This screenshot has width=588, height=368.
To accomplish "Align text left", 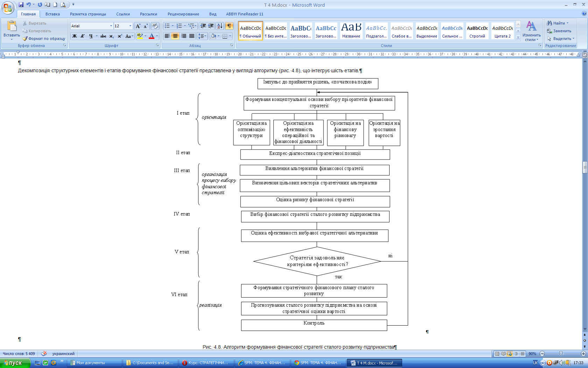I will coord(167,36).
